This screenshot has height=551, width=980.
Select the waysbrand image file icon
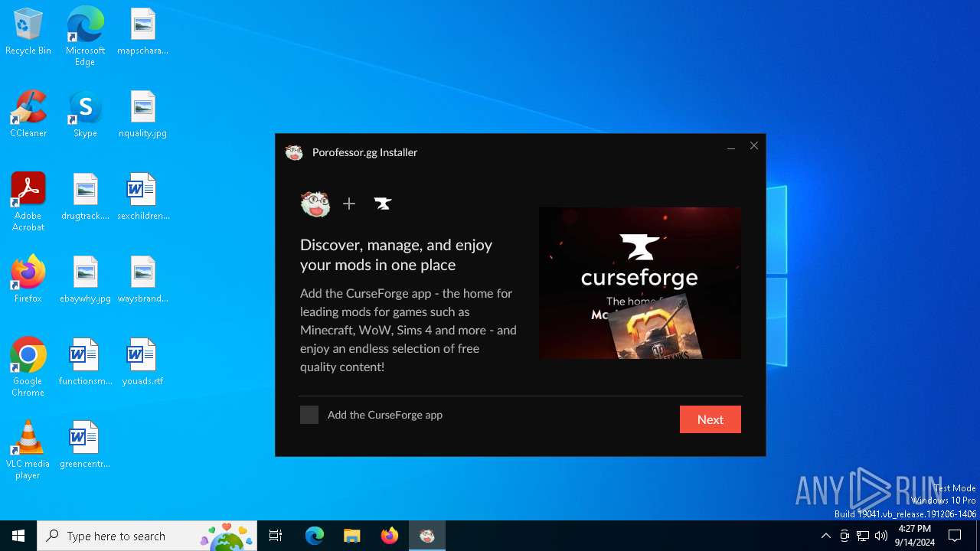tap(142, 280)
